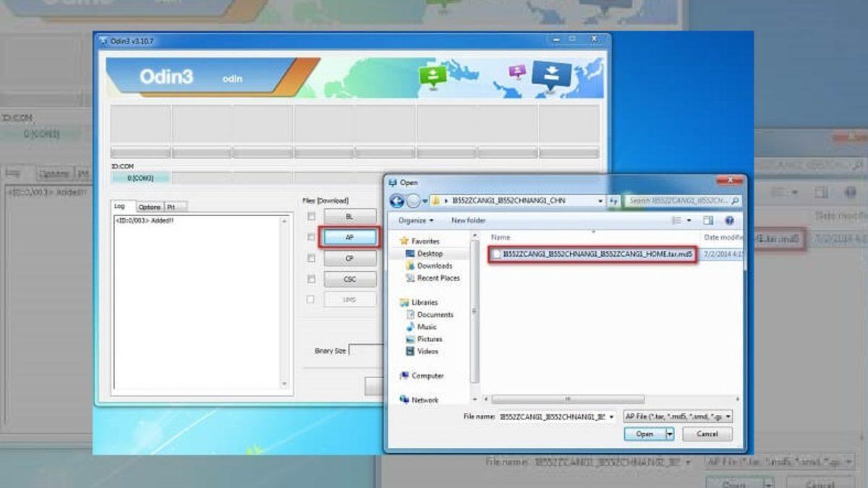
Task: Click the Back arrow in Open dialog
Action: point(396,201)
